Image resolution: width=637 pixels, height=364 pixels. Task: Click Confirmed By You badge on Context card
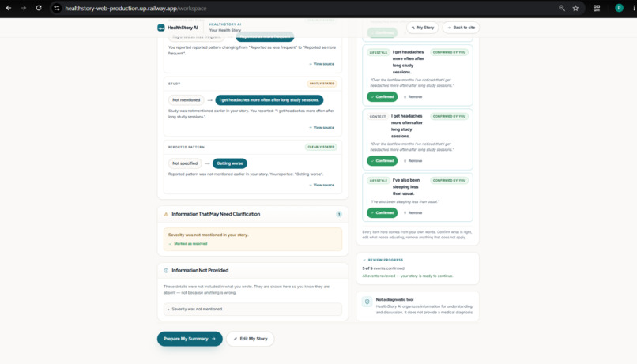(449, 116)
